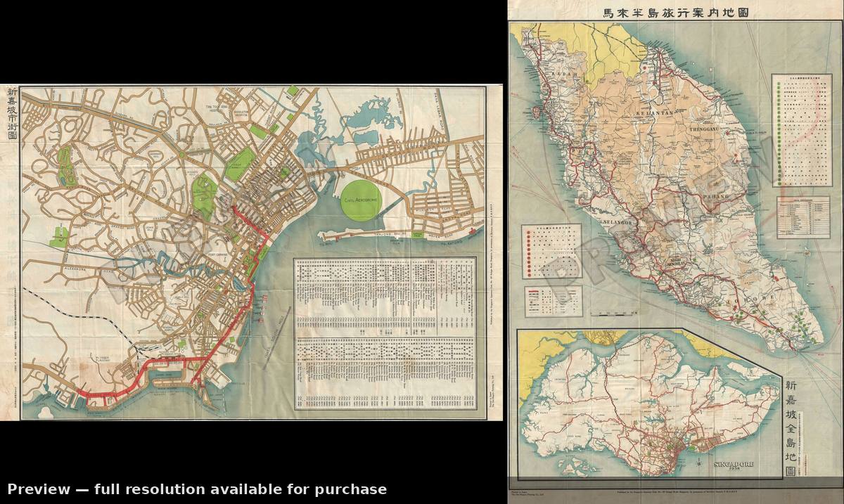The width and height of the screenshot is (844, 504).
Task: Click the red-dot legend box beside Selangor
Action: 552,252
